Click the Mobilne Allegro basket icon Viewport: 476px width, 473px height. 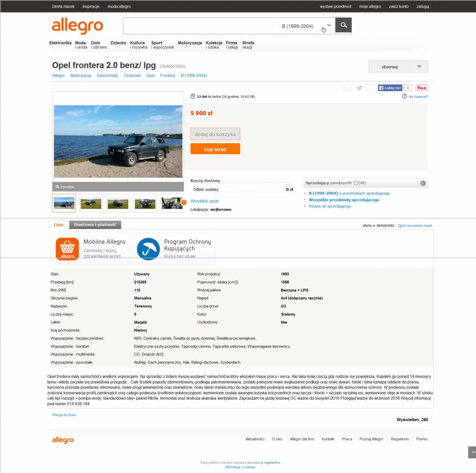click(x=67, y=249)
